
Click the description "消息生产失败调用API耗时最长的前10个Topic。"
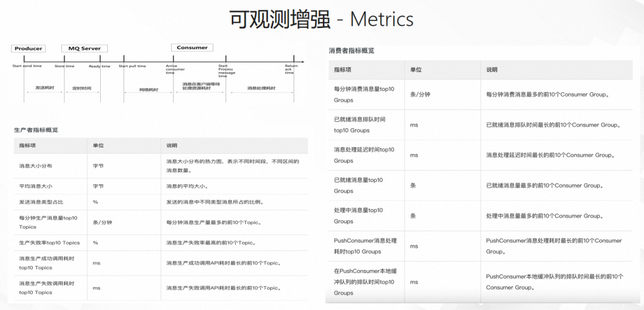coord(224,288)
